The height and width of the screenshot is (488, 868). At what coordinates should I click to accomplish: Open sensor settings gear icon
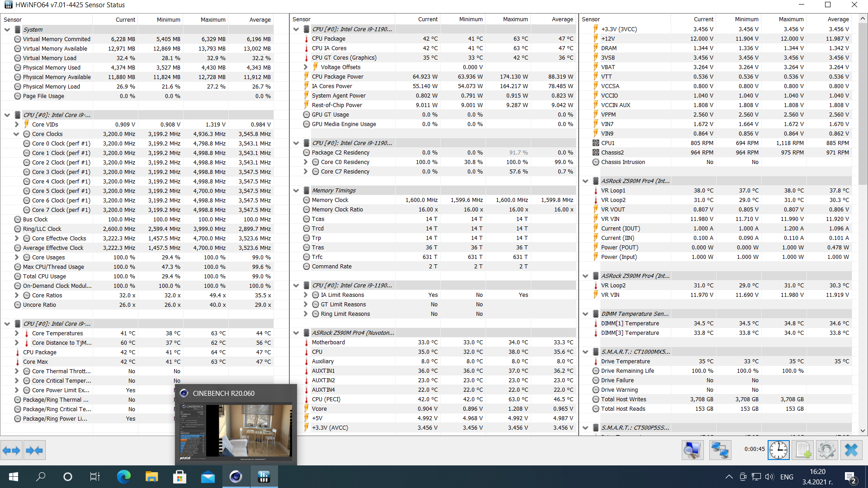827,450
